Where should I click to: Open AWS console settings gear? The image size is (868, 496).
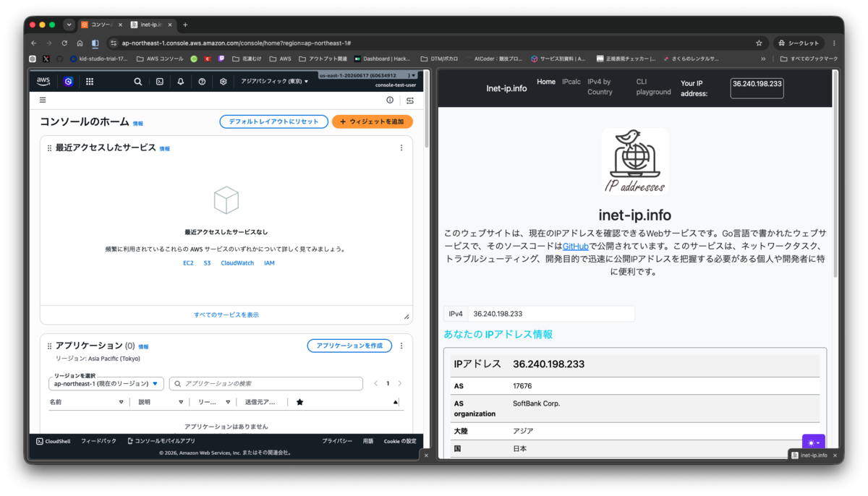(x=224, y=82)
